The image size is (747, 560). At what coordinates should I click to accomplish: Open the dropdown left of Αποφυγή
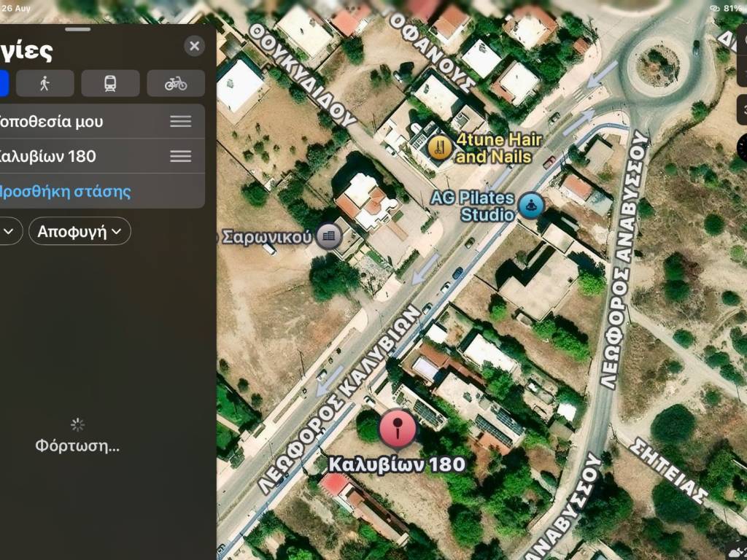[x=9, y=231]
